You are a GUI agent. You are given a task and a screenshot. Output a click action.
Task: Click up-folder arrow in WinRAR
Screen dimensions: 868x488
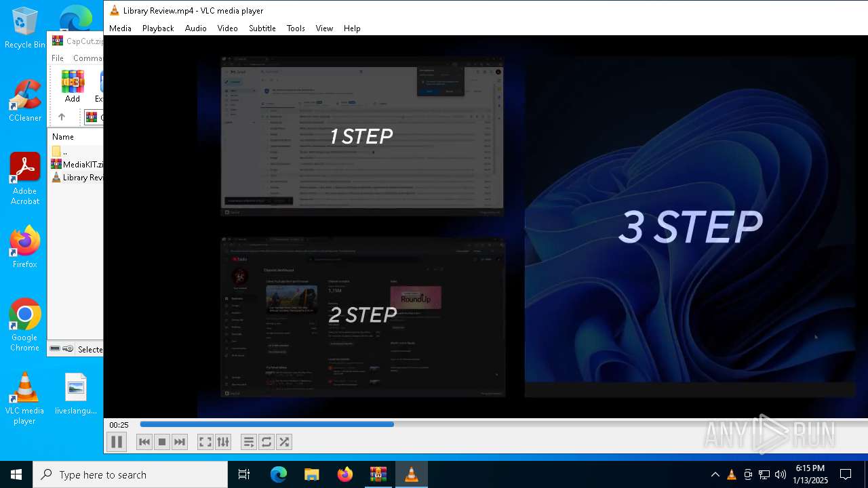pos(61,117)
